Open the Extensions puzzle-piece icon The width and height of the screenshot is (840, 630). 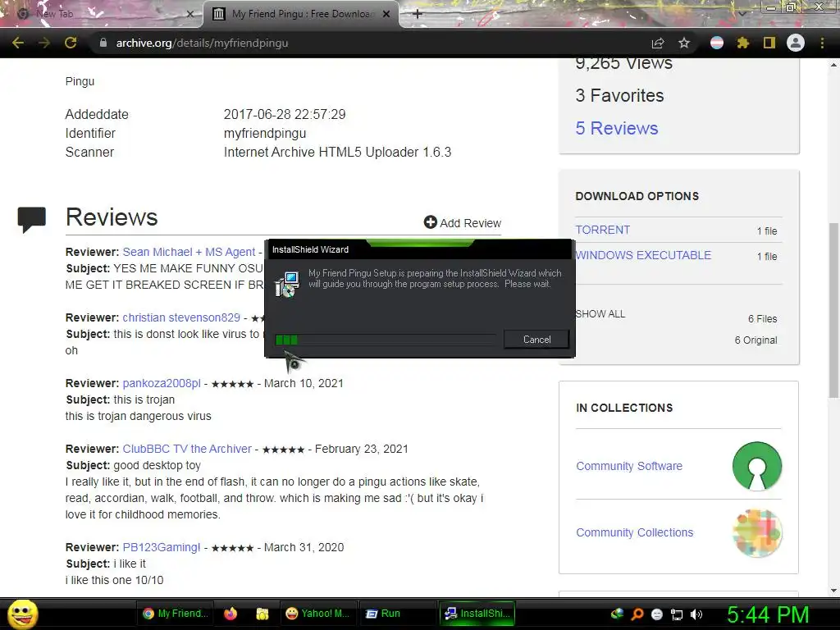click(x=742, y=43)
